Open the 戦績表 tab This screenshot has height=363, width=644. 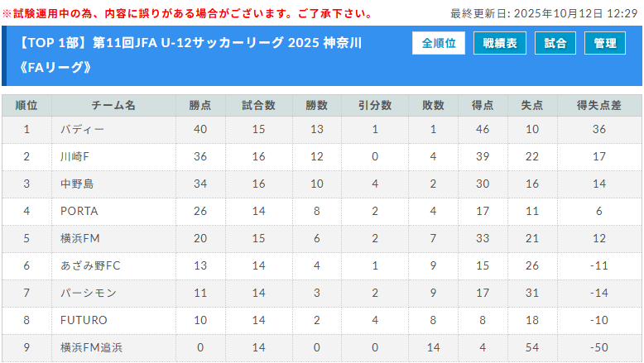click(x=499, y=44)
